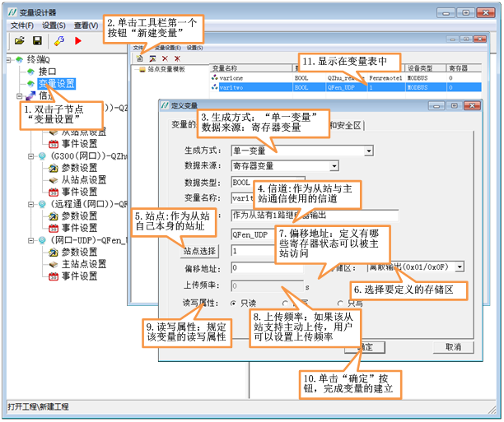Collapse the (网口-UDP)-QFen tree node
The width and height of the screenshot is (504, 422).
pos(30,240)
